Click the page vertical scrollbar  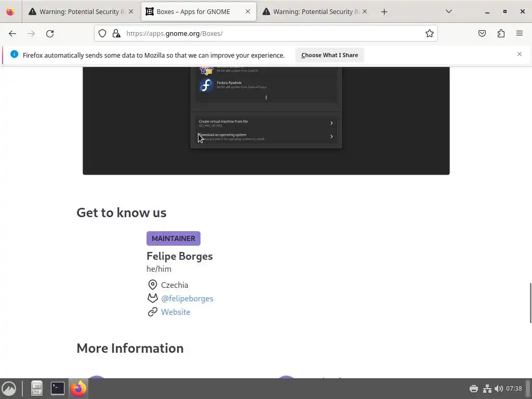pos(530,303)
